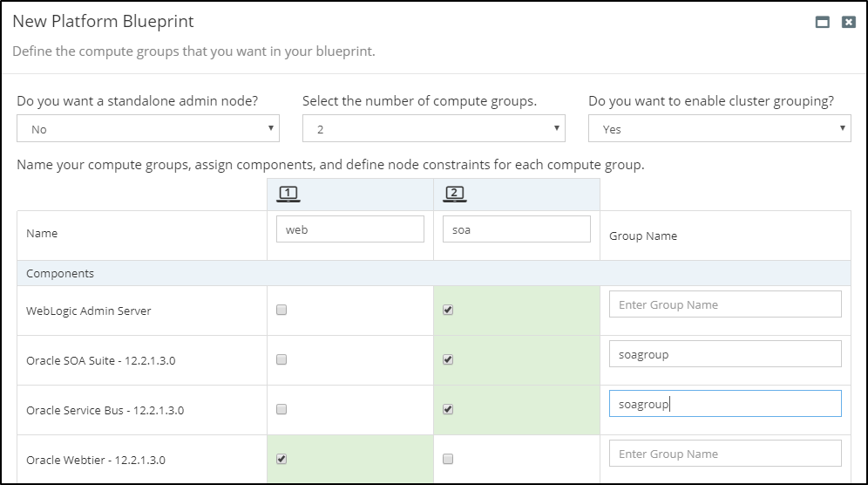This screenshot has width=868, height=485.
Task: Disable Oracle Service Bus for soa group
Action: 448,409
